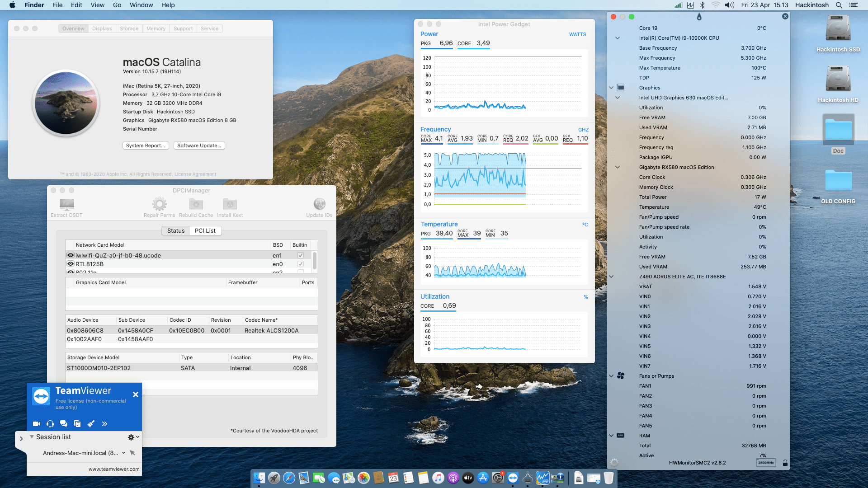Screen dimensions: 868x488
Task: Click the drop icon atop HWMonitorSMC2
Action: point(699,17)
